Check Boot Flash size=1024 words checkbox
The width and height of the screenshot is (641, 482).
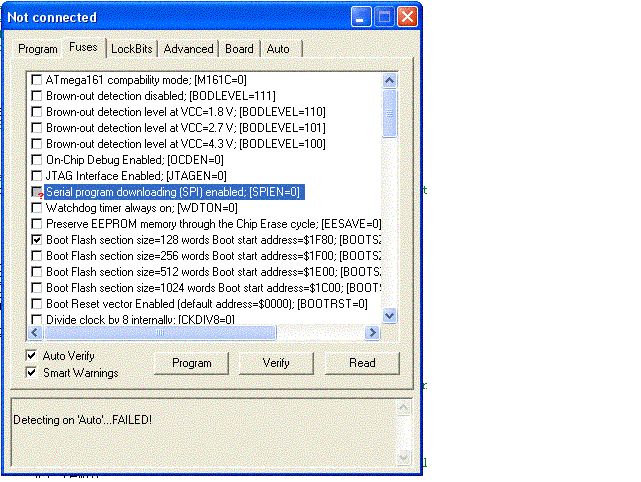(x=37, y=288)
